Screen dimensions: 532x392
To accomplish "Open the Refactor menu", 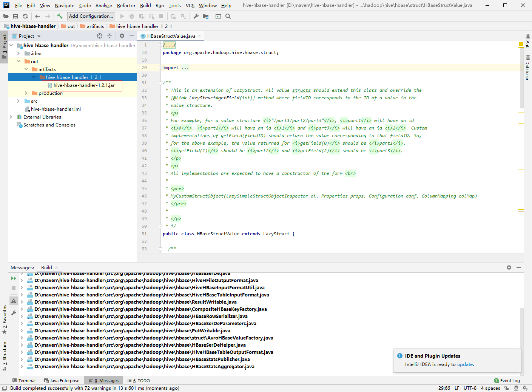I will pos(126,5).
